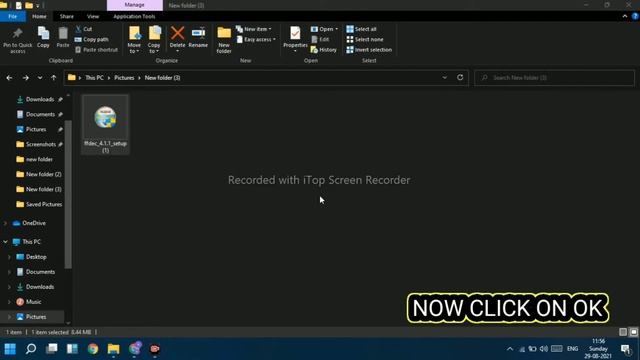Click the navigation pane scrollbar
This screenshot has width=640, height=360.
point(68,194)
